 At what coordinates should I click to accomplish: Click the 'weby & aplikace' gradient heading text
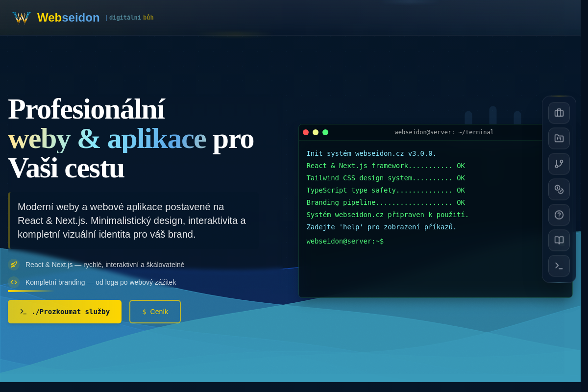pyautogui.click(x=107, y=138)
